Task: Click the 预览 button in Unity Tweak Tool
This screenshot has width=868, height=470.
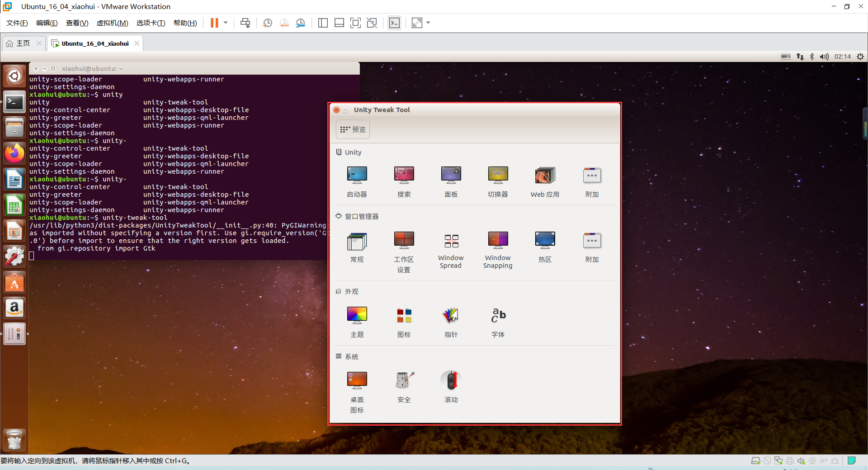Action: (353, 129)
